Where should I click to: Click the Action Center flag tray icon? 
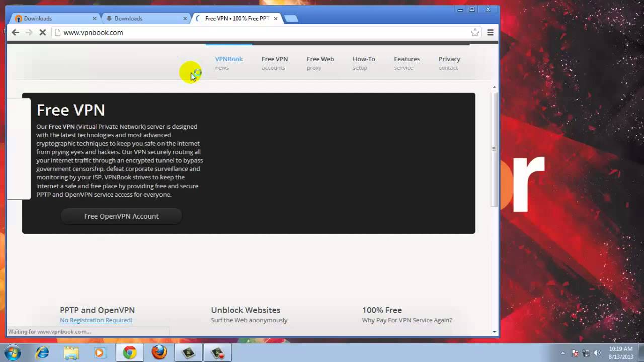[575, 353]
